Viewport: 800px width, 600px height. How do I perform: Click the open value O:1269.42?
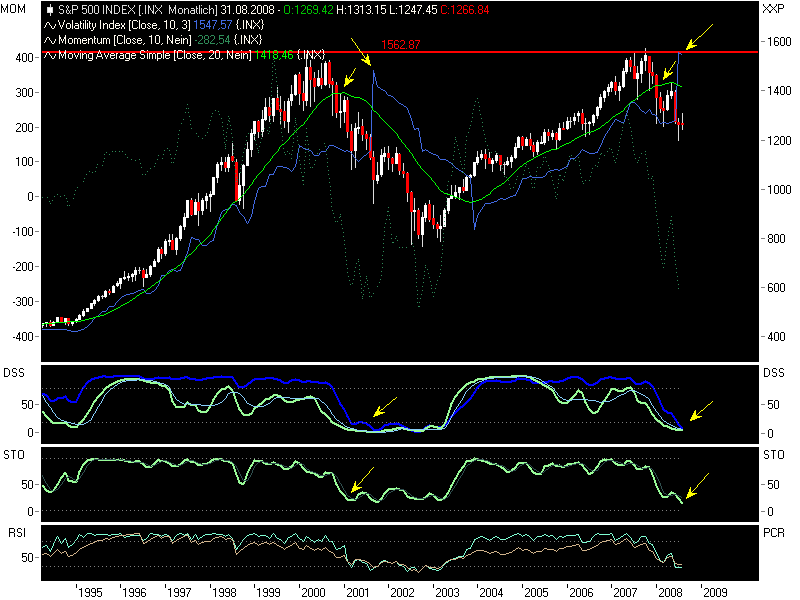click(309, 10)
